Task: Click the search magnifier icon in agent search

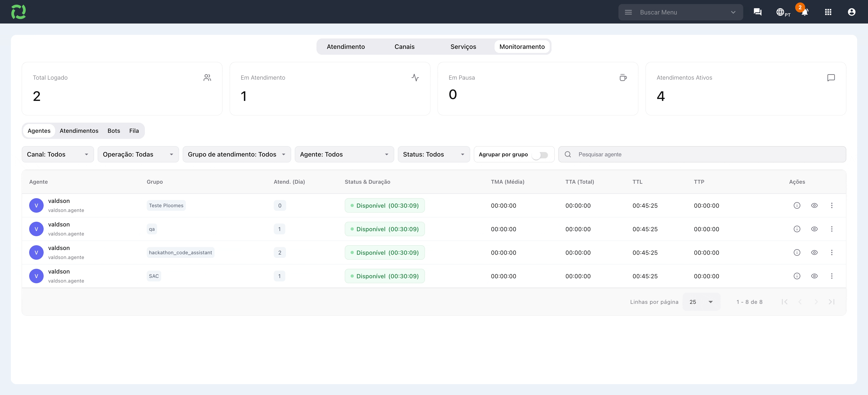Action: pos(568,154)
